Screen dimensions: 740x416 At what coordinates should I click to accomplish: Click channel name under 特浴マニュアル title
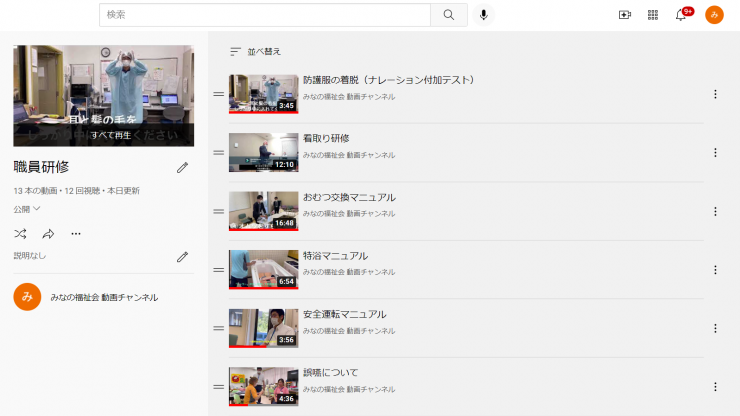pyautogui.click(x=349, y=272)
